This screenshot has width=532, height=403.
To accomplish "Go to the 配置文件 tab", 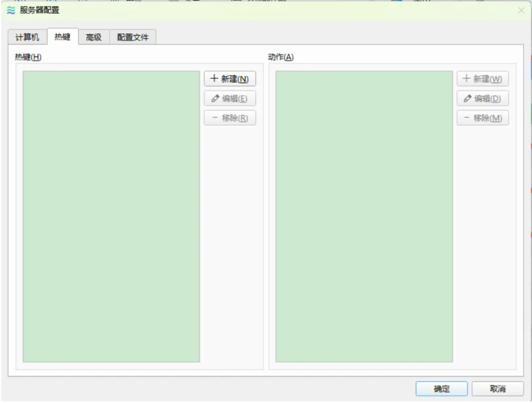I will click(133, 37).
